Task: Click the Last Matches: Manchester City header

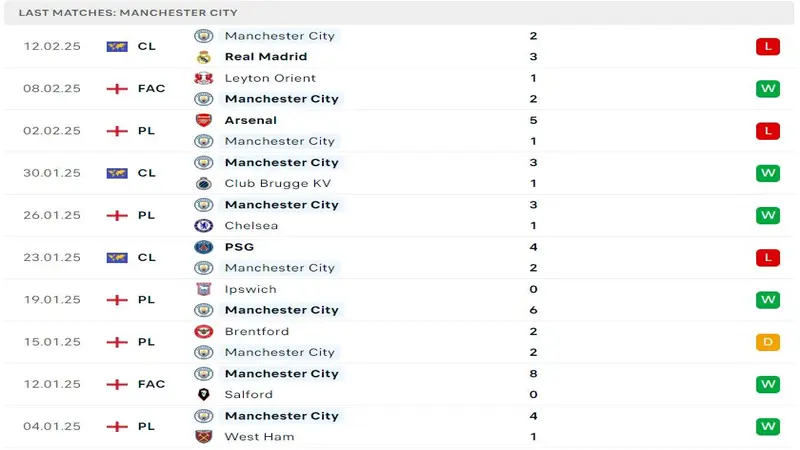Action: (x=128, y=12)
